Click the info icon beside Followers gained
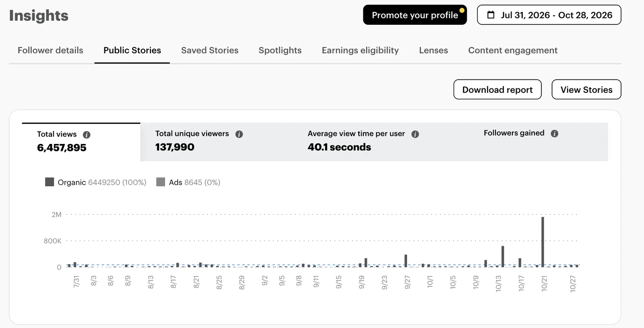Image resolution: width=644 pixels, height=328 pixels. 554,133
